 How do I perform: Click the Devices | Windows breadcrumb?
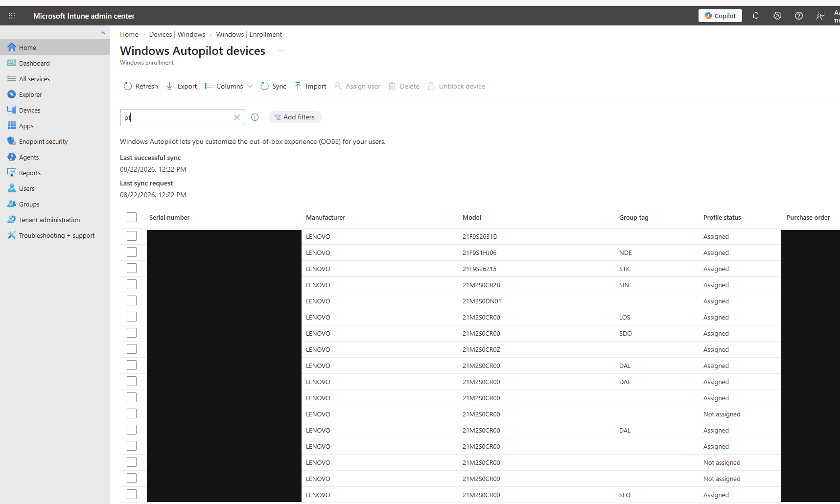click(177, 34)
